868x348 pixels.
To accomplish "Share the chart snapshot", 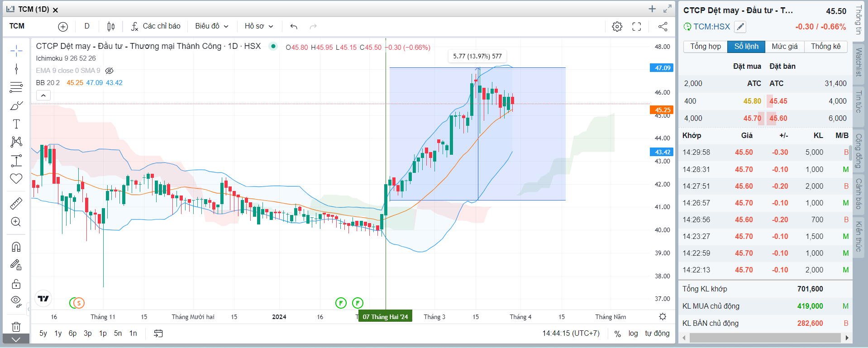I will point(663,27).
